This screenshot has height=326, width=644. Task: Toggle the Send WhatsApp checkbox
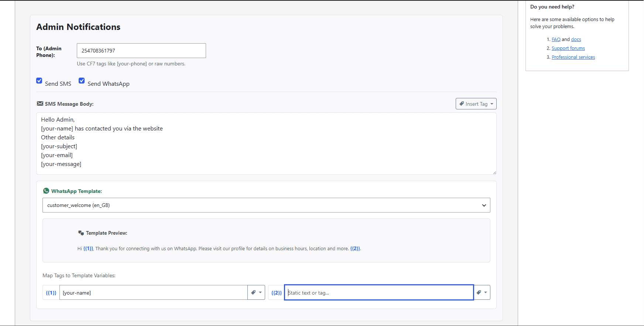coord(82,81)
